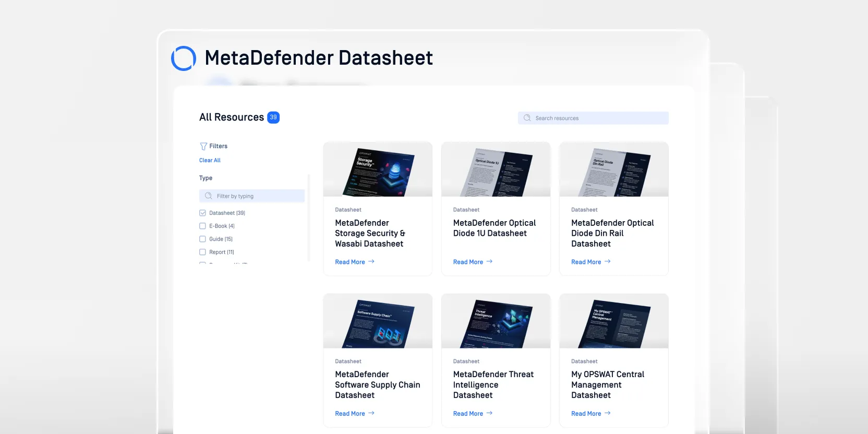Tick the Guide (15) filter checkbox
The height and width of the screenshot is (434, 868).
pos(202,239)
